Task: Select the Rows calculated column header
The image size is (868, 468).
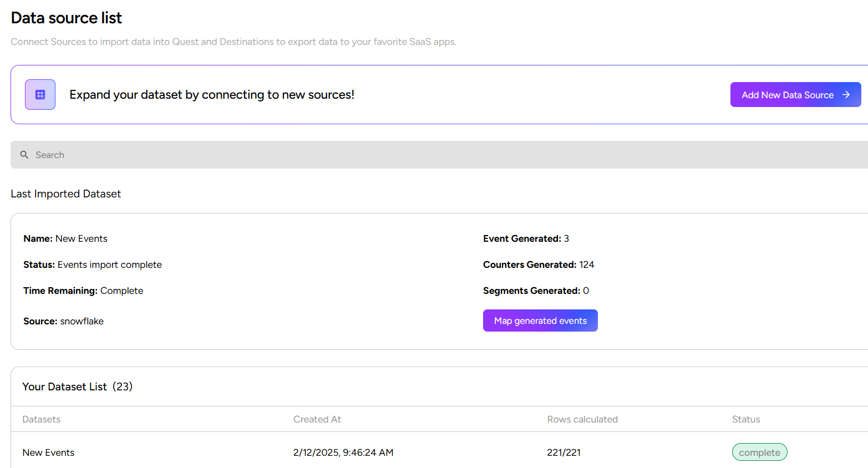Action: pyautogui.click(x=582, y=419)
